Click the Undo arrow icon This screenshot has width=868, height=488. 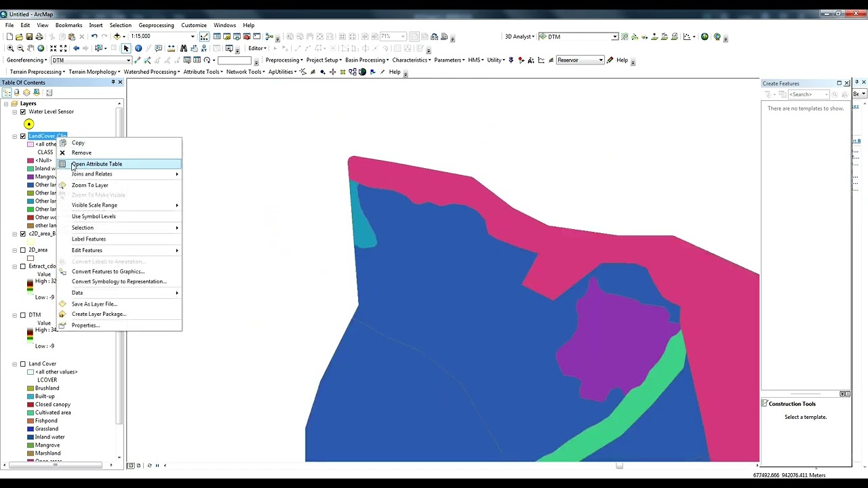(x=94, y=37)
